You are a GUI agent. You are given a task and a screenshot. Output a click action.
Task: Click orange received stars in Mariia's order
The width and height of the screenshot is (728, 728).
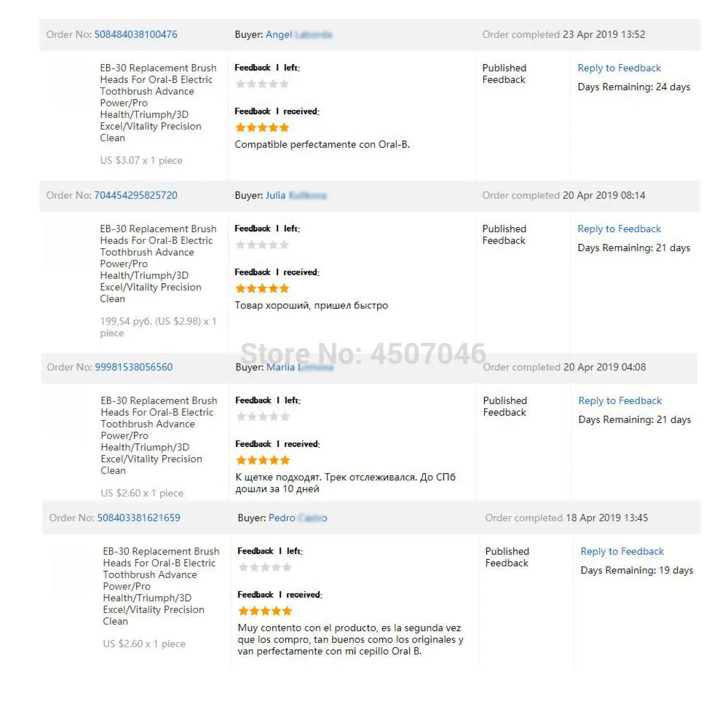tap(263, 460)
